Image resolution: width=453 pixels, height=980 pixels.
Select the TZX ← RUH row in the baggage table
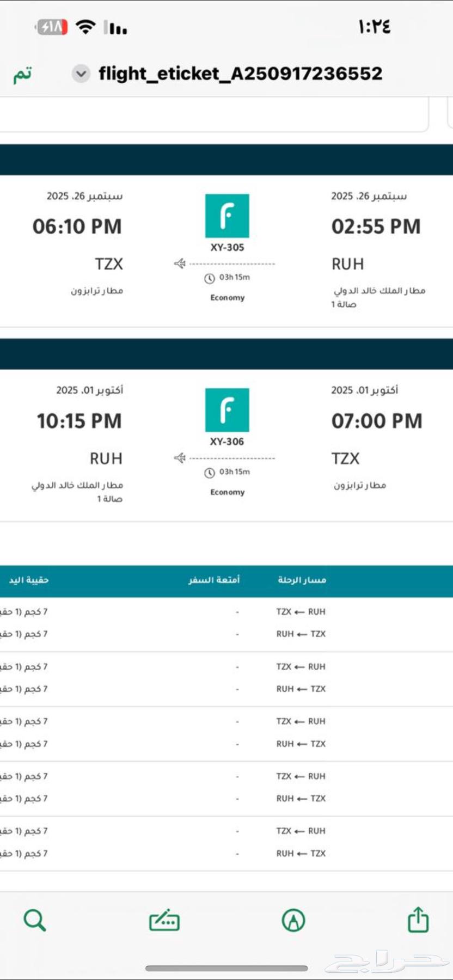pyautogui.click(x=300, y=611)
